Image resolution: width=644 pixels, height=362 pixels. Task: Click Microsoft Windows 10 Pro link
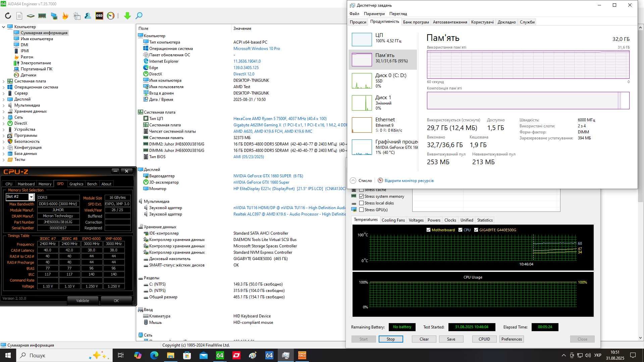[257, 49]
